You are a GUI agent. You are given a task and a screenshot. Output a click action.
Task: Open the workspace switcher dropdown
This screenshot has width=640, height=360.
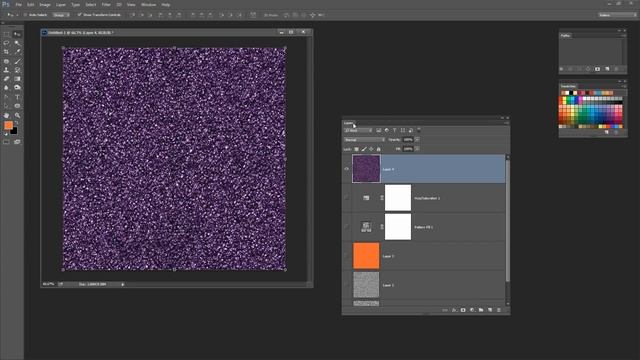[x=617, y=15]
